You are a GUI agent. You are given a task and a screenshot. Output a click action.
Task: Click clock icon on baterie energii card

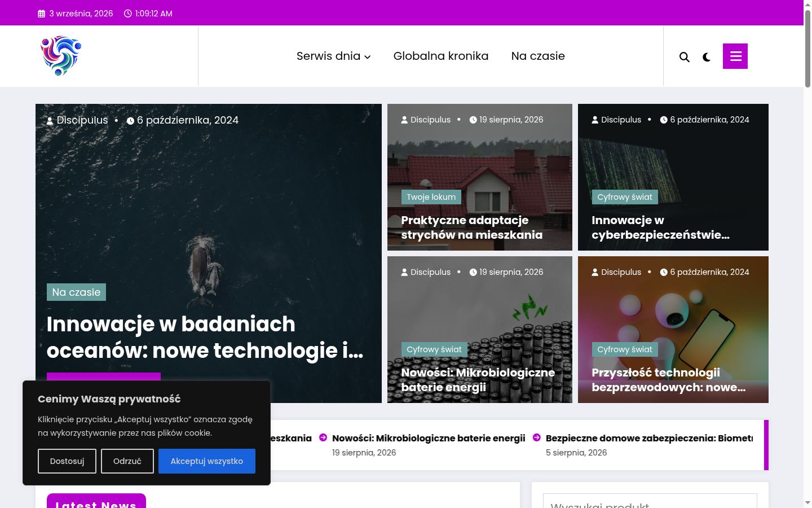[473, 272]
